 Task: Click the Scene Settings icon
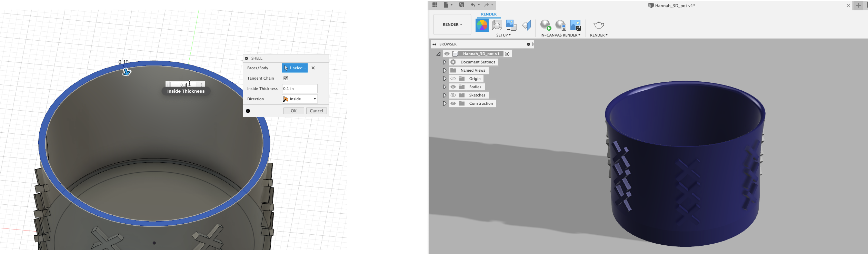tap(497, 25)
